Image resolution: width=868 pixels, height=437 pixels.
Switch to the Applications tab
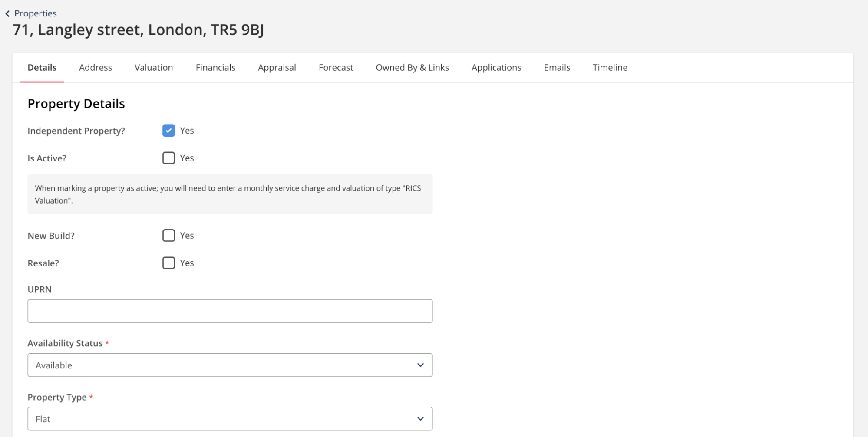[x=496, y=68]
